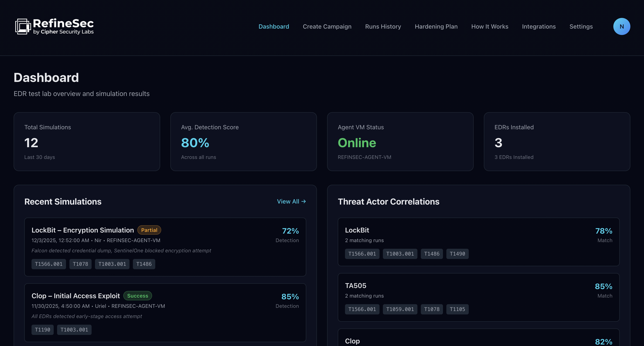Select T1059.001 badge under TA505
The image size is (644, 346).
coord(400,309)
